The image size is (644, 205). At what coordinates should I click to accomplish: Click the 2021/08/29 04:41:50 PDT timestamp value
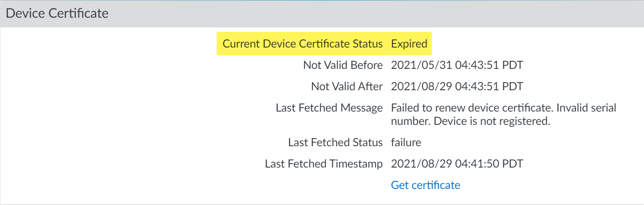tap(457, 164)
